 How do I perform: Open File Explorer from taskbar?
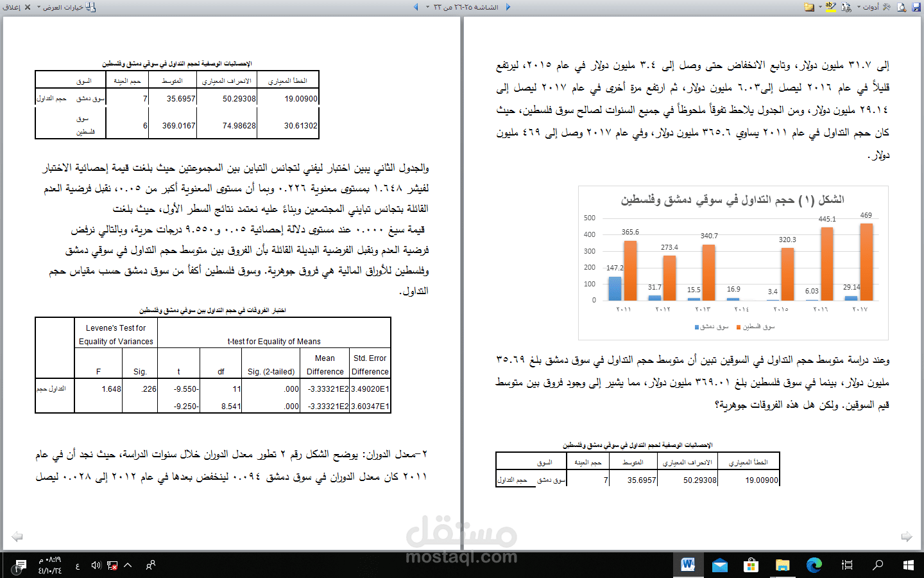[x=782, y=565]
